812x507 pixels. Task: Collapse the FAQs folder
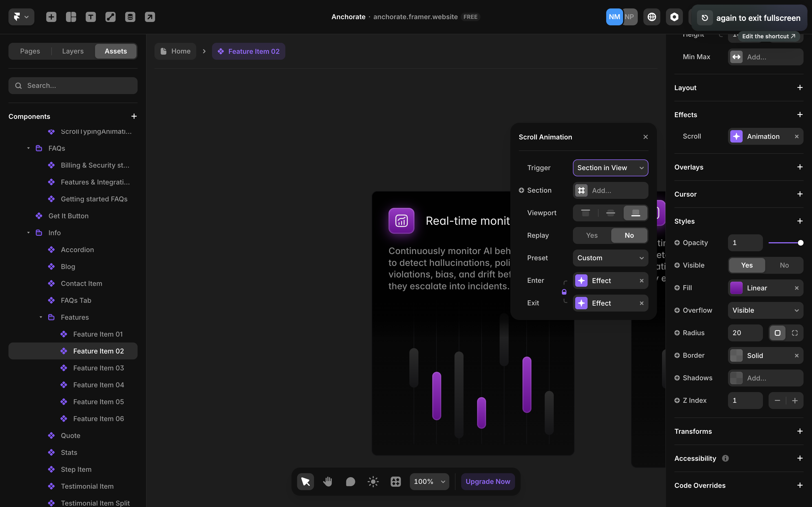(28, 148)
